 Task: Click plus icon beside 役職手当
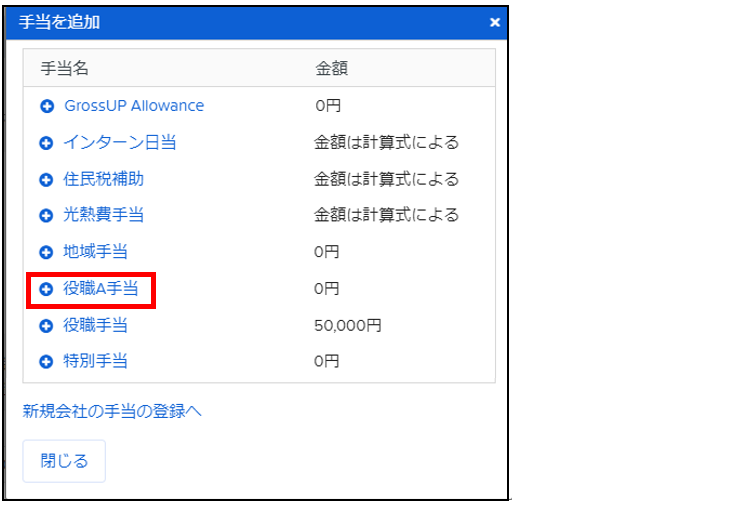[46, 326]
